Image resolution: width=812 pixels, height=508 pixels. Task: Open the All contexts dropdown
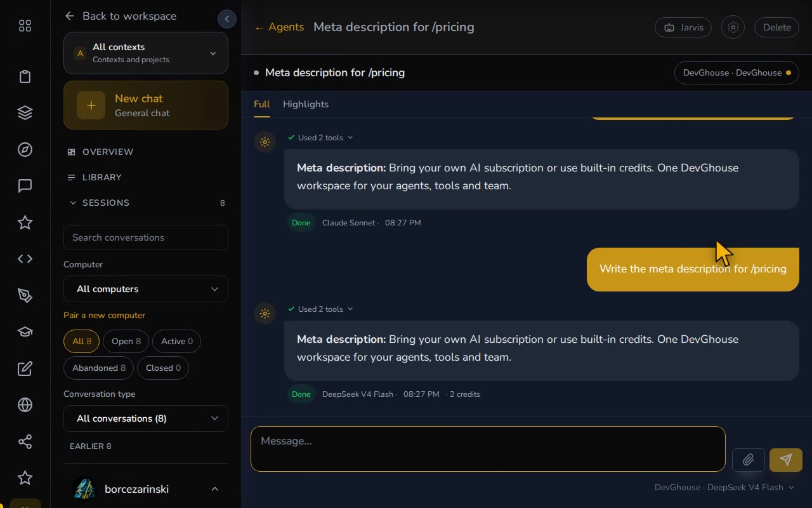(146, 53)
